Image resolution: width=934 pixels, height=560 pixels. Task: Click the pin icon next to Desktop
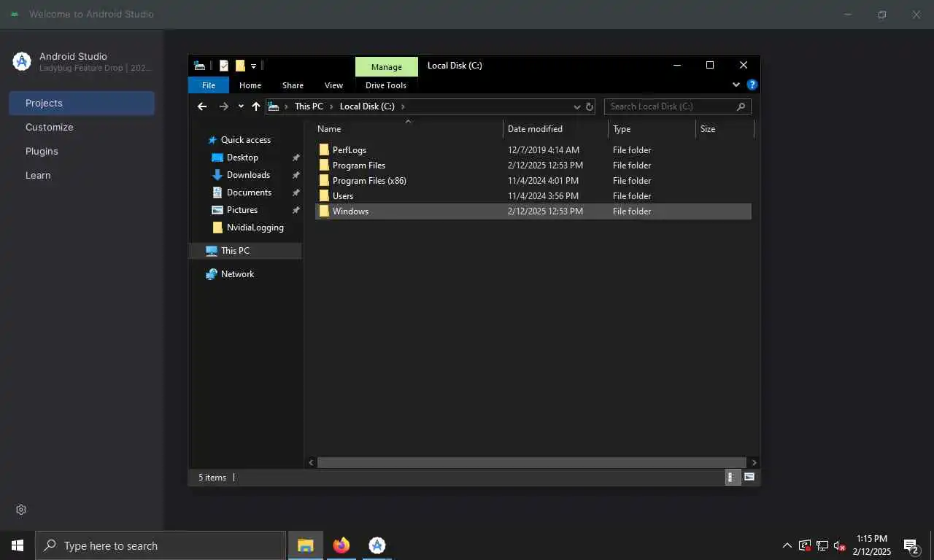coord(296,157)
